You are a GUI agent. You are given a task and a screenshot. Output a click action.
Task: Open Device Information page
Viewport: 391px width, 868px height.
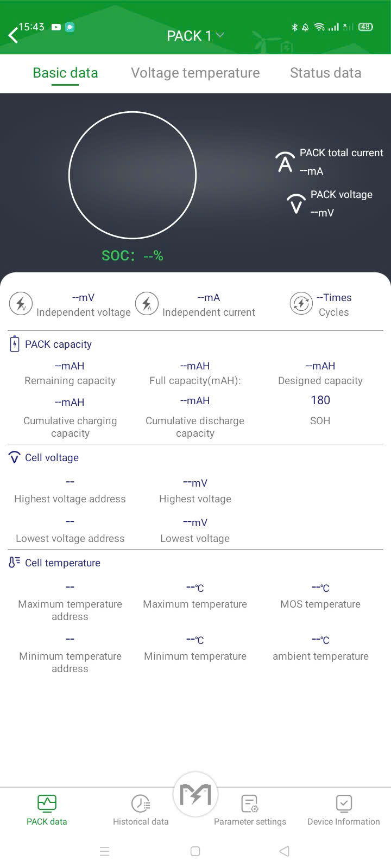click(x=344, y=810)
